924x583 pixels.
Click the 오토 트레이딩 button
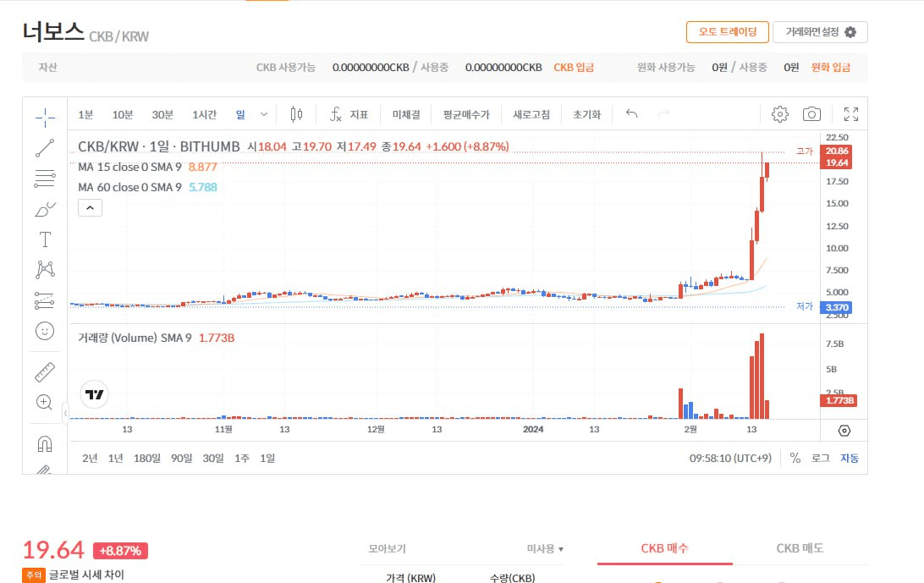[727, 32]
